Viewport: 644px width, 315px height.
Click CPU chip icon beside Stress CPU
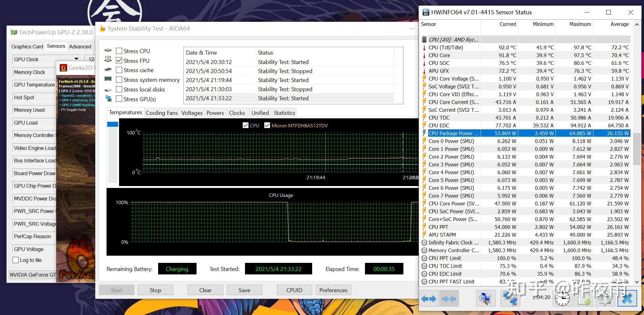(108, 51)
